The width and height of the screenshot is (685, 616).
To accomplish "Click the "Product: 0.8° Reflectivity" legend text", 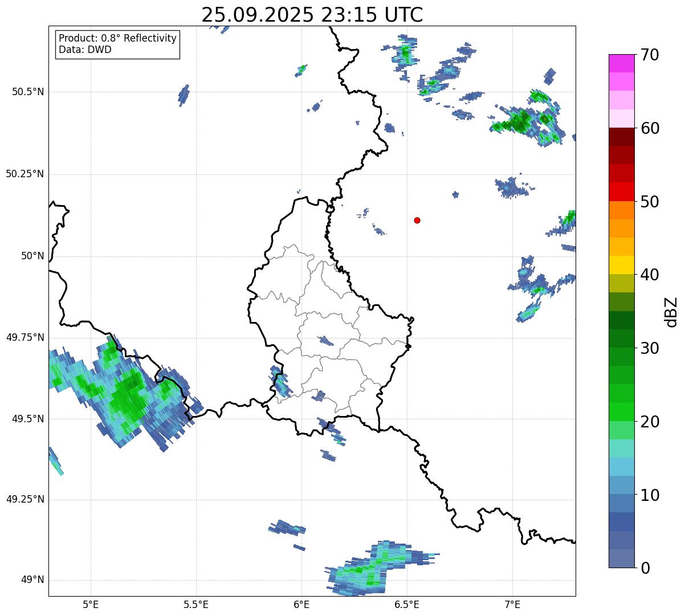I will point(118,38).
